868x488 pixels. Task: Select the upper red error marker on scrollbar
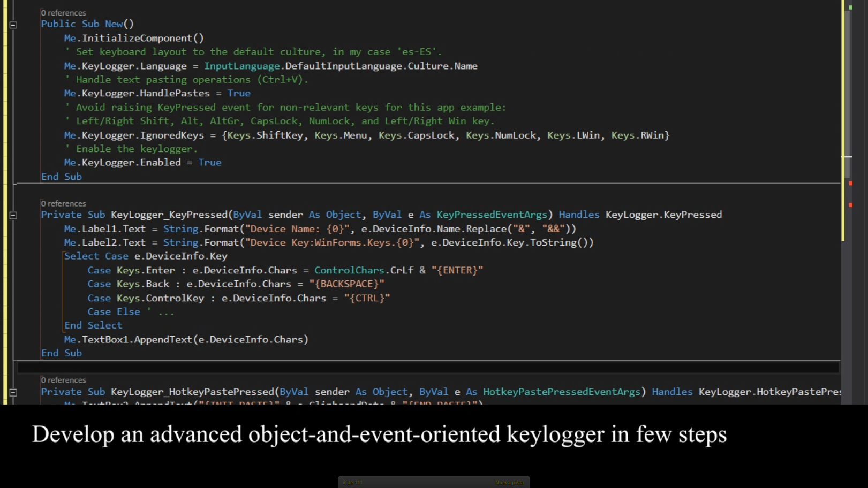[851, 182]
